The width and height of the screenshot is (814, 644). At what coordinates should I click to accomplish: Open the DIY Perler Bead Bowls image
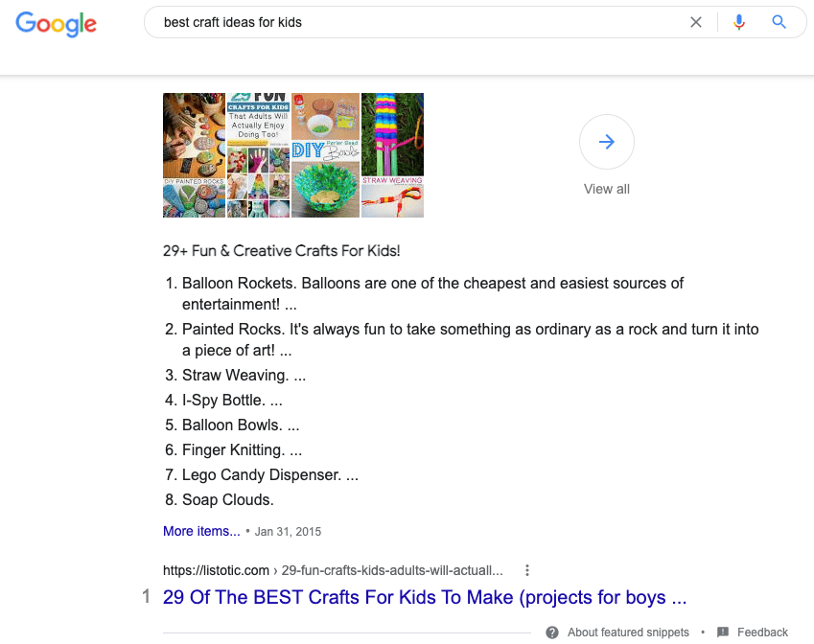pos(325,155)
